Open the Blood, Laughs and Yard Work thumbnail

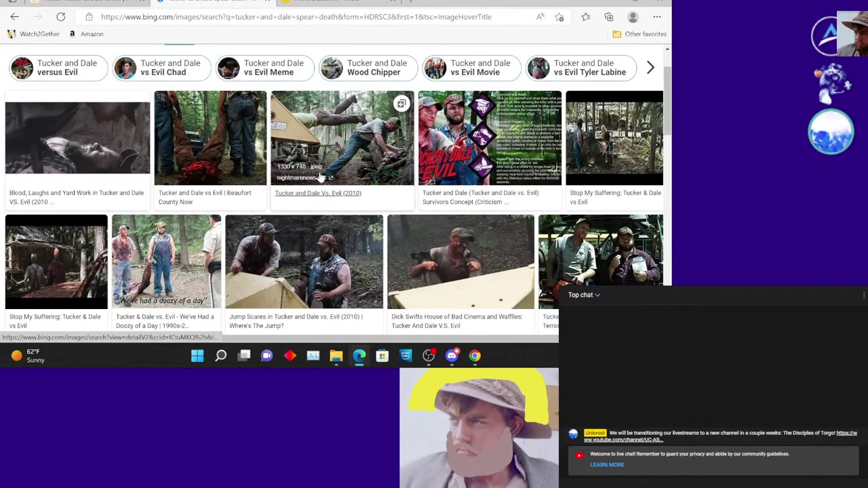77,138
